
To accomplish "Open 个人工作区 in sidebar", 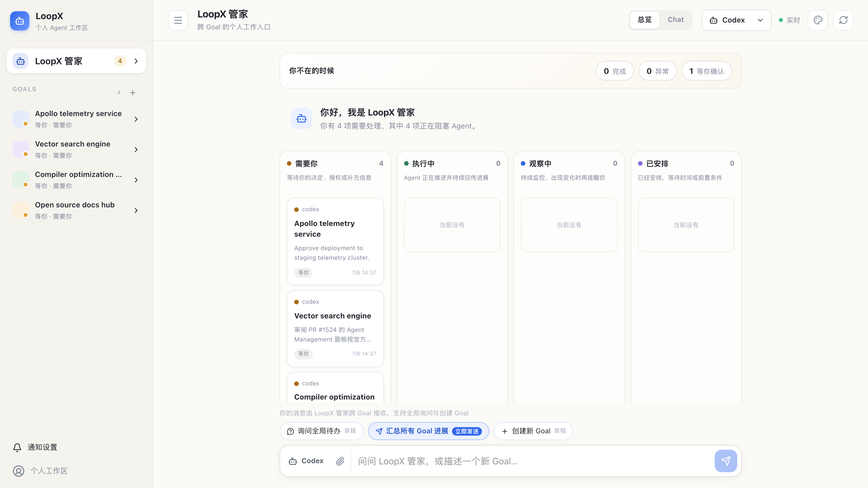I will coord(76,471).
